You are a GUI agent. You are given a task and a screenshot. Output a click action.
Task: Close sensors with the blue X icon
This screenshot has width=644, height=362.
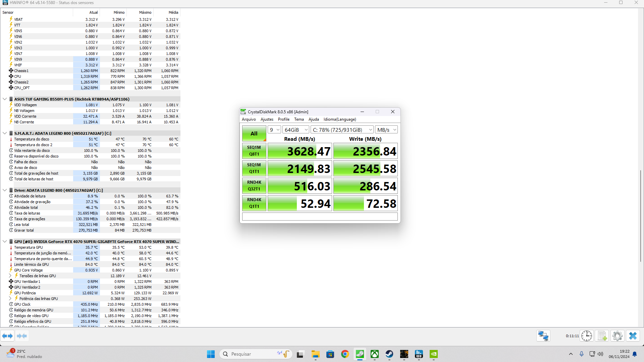(633, 336)
